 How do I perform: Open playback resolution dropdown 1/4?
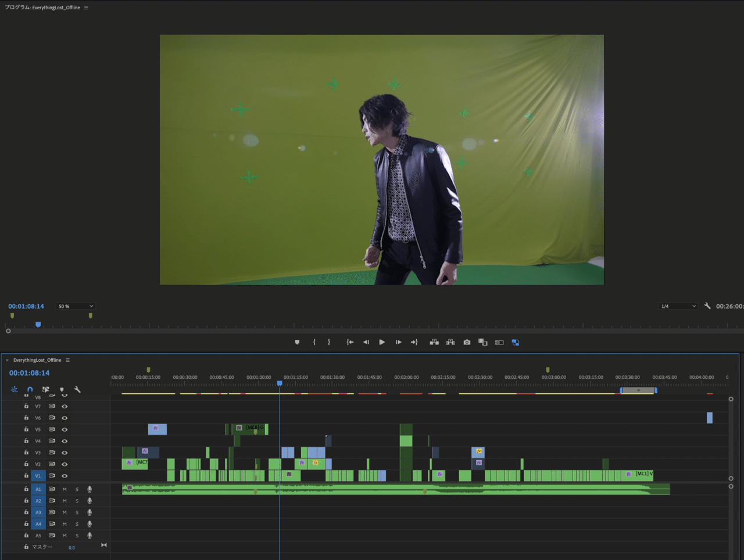[678, 306]
